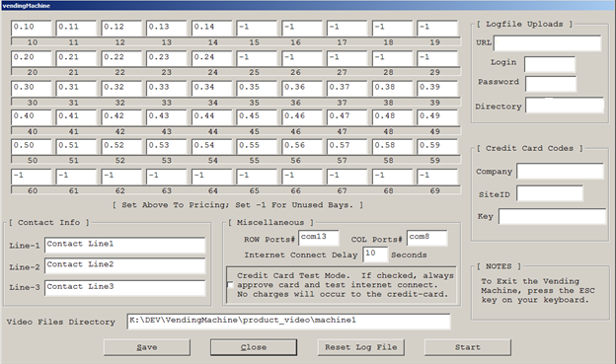
Task: Click the Start button
Action: [468, 347]
